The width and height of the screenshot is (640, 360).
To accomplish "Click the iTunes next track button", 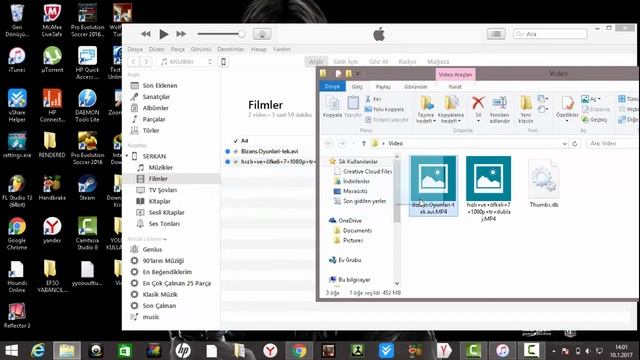I will tap(181, 34).
